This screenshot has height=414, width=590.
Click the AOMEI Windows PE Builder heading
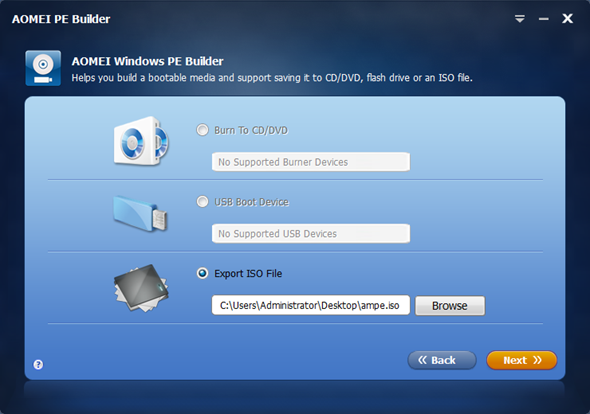pos(148,61)
